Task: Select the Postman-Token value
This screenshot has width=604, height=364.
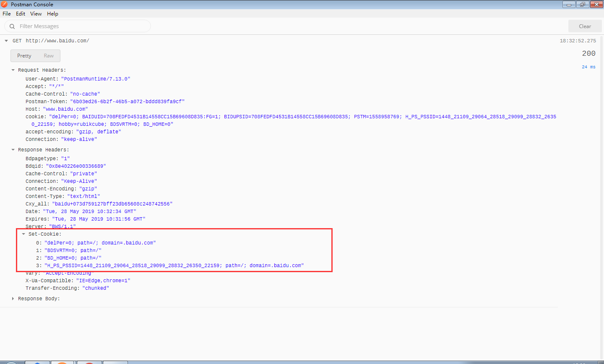Action: 128,101
